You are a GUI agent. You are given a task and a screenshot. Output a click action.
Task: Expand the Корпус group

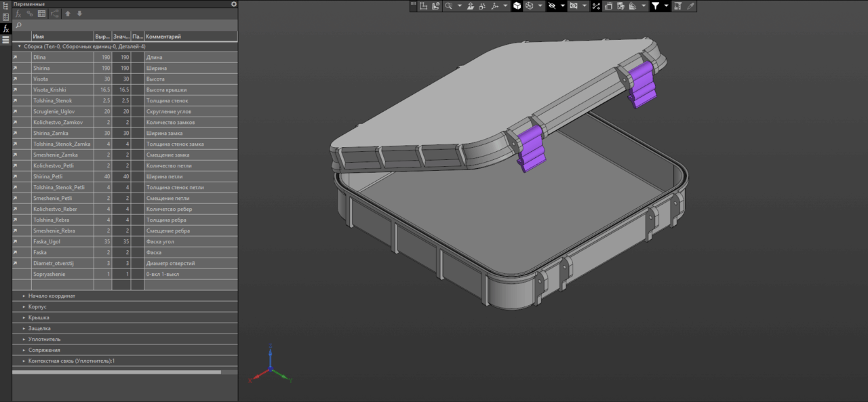(x=24, y=307)
